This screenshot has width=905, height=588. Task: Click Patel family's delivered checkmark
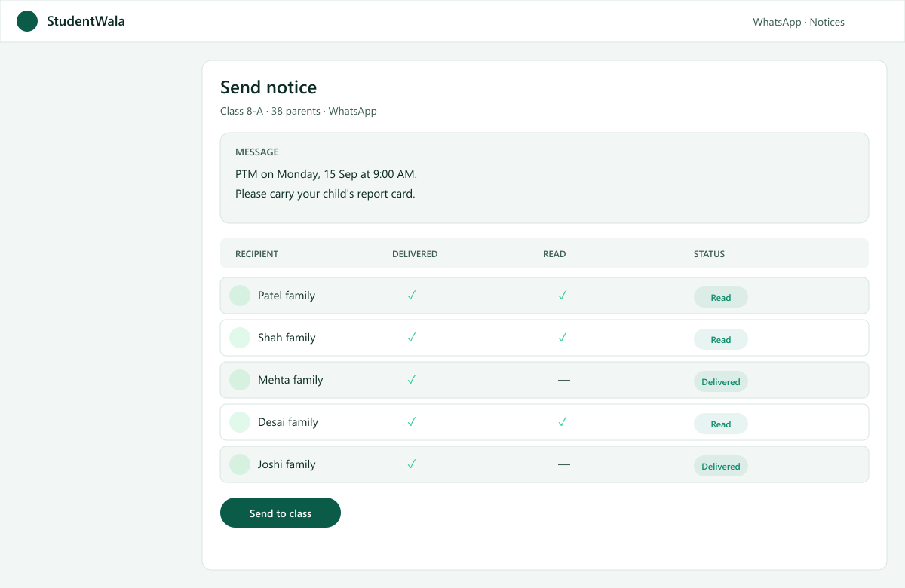412,296
